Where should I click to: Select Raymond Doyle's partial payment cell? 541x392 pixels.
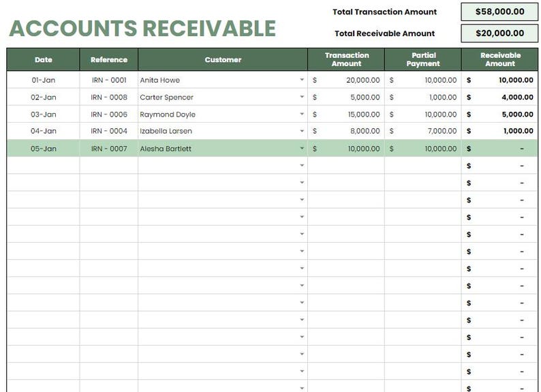[x=423, y=115]
